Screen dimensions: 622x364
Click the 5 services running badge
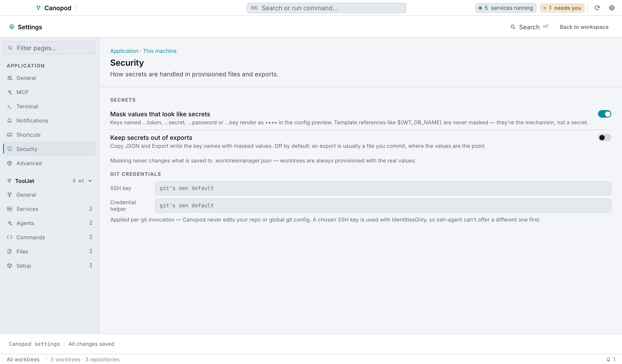pos(506,8)
